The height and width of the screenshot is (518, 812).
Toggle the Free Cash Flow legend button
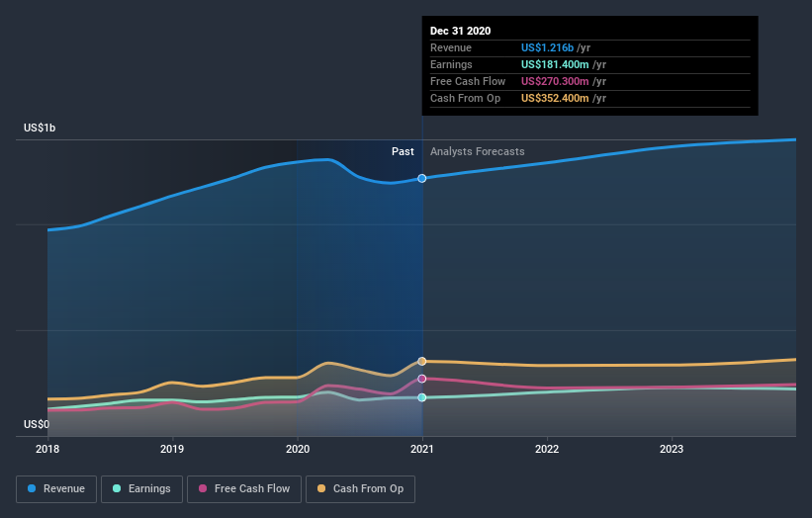[x=244, y=489]
